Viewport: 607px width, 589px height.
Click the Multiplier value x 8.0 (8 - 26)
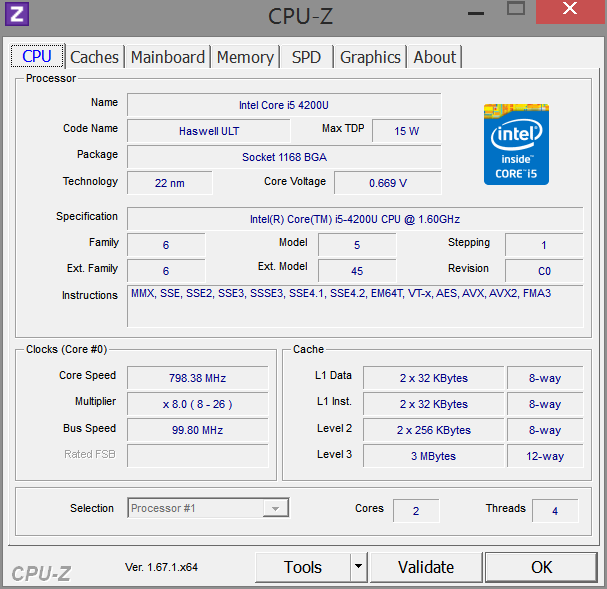pyautogui.click(x=197, y=404)
